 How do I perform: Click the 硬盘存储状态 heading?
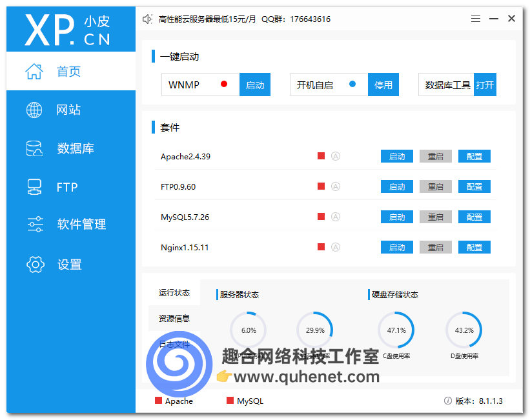pos(395,295)
